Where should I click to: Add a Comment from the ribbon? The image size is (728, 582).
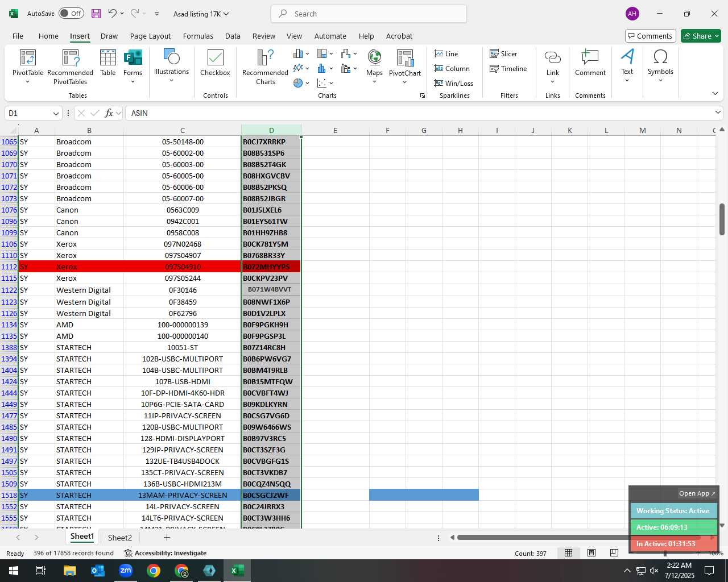coord(590,63)
